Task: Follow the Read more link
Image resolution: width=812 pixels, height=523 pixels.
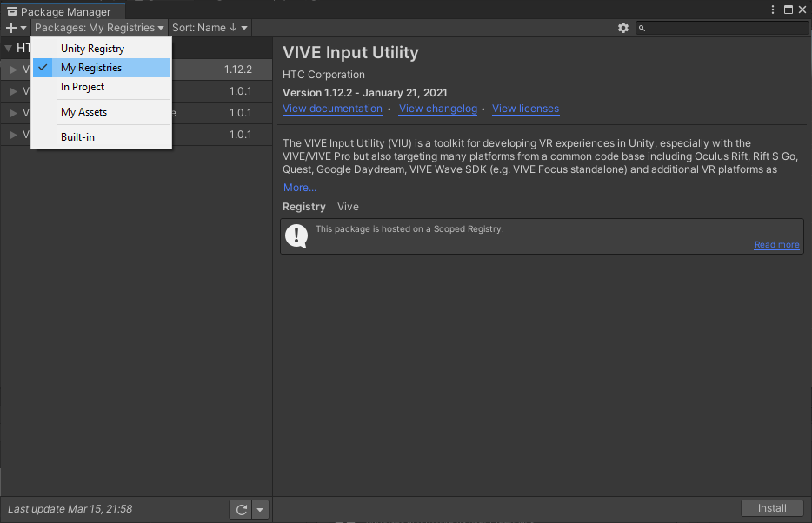Action: [x=776, y=245]
